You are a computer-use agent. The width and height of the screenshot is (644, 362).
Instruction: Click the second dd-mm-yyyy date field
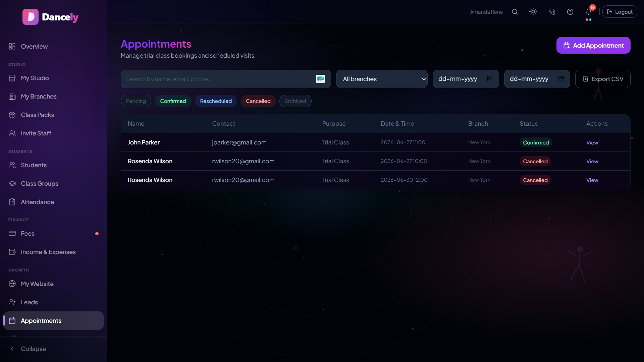[x=537, y=79]
